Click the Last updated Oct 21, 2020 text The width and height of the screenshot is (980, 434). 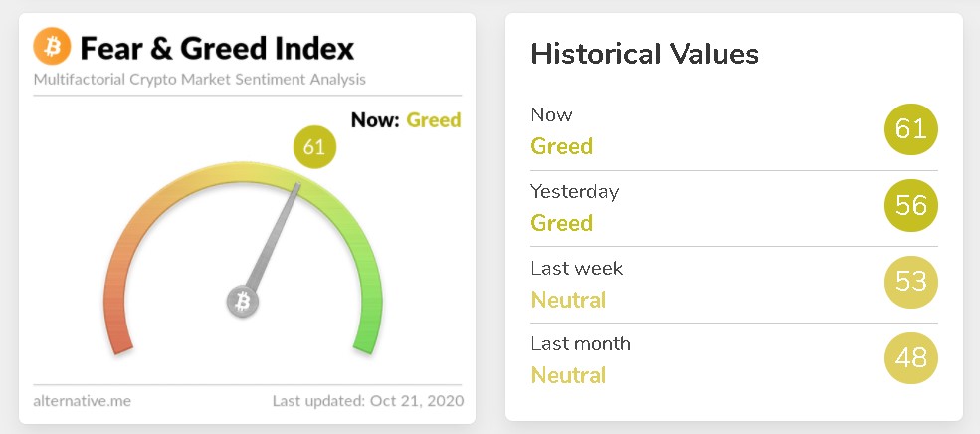click(367, 401)
